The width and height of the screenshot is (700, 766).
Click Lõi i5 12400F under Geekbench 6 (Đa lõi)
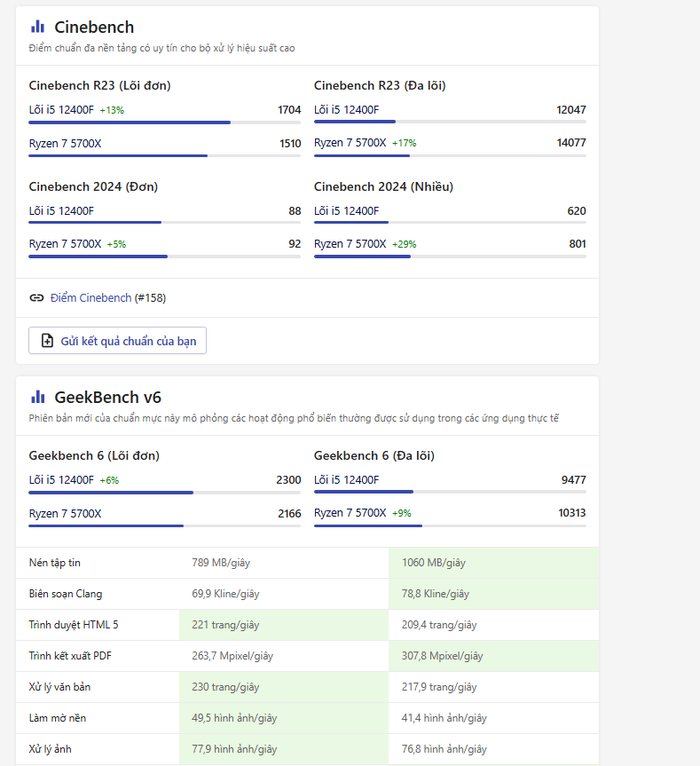pyautogui.click(x=346, y=479)
